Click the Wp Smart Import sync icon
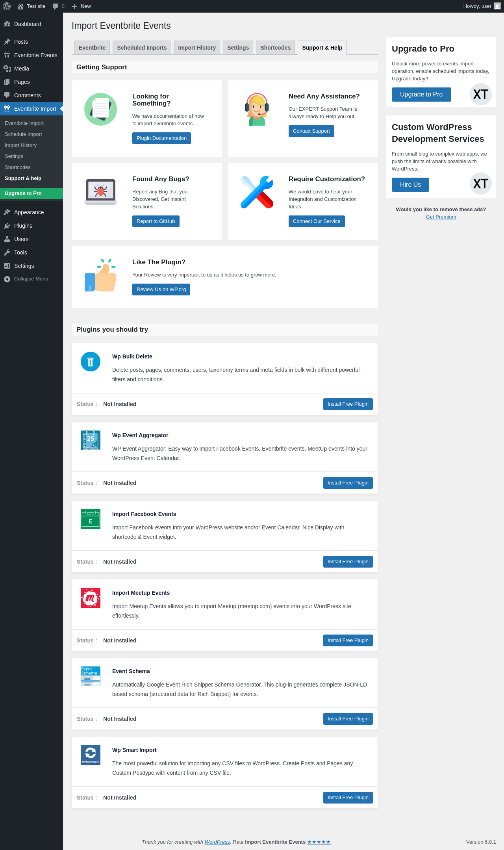Image resolution: width=504 pixels, height=850 pixels. [91, 755]
